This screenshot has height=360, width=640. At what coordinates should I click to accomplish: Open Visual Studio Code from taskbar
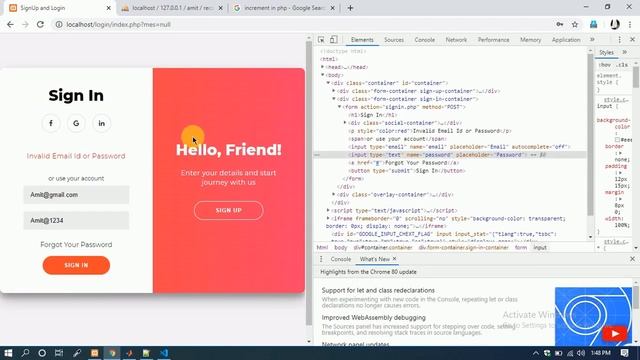coord(164,353)
